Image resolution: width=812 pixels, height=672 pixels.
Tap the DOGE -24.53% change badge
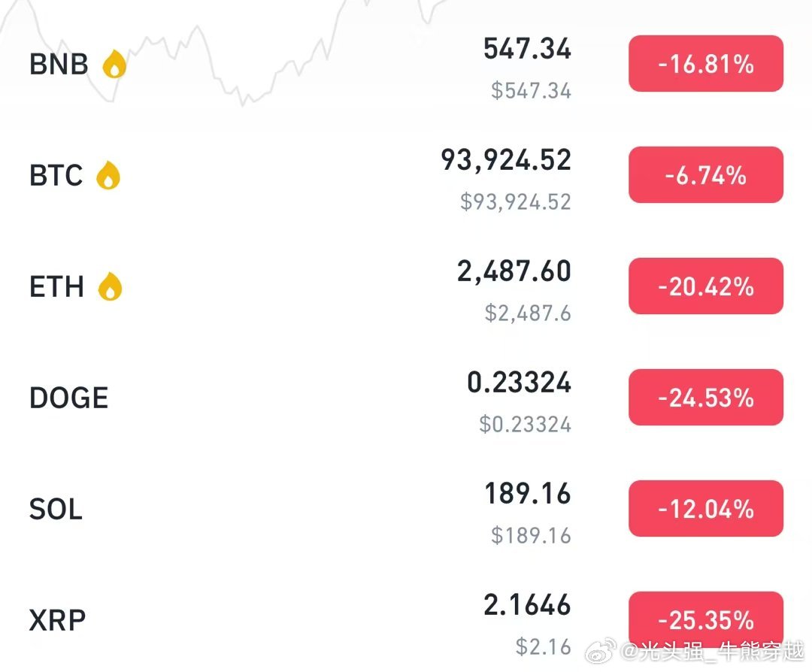(706, 398)
